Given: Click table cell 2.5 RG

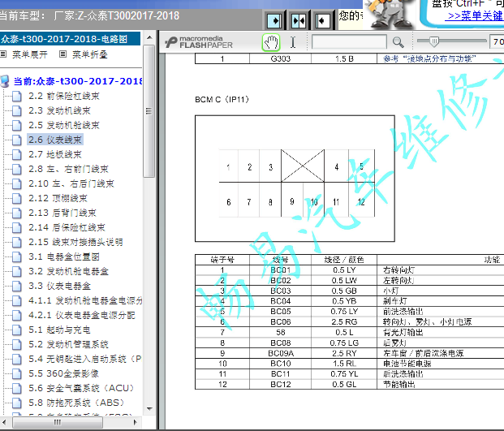Looking at the screenshot, I should pos(344,322).
